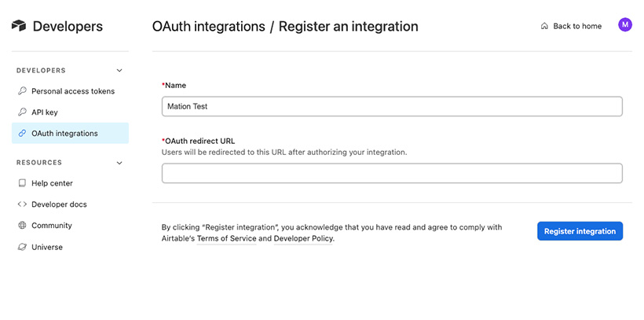The height and width of the screenshot is (320, 644).
Task: Click the 'By clicking Register integration' acknowledgement text
Action: click(332, 233)
